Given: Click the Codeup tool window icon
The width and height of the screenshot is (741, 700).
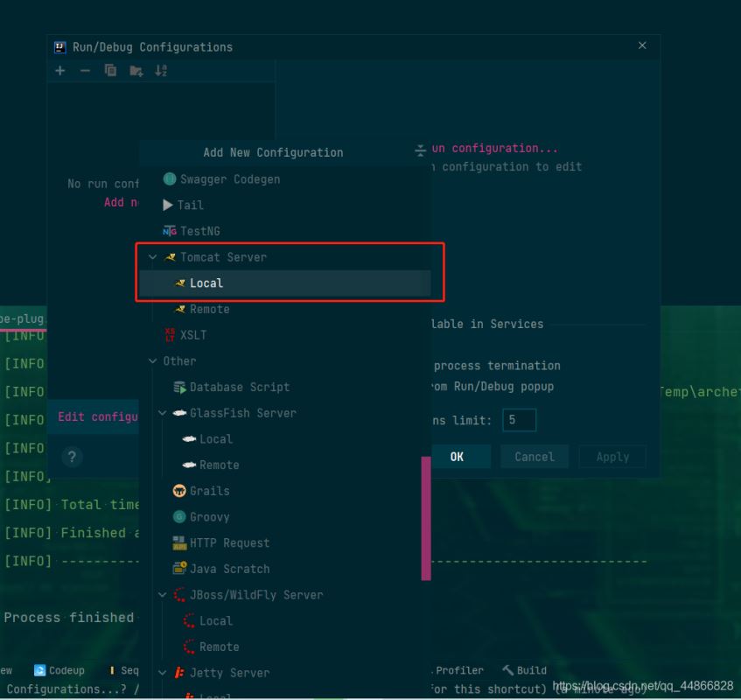Looking at the screenshot, I should pyautogui.click(x=39, y=670).
